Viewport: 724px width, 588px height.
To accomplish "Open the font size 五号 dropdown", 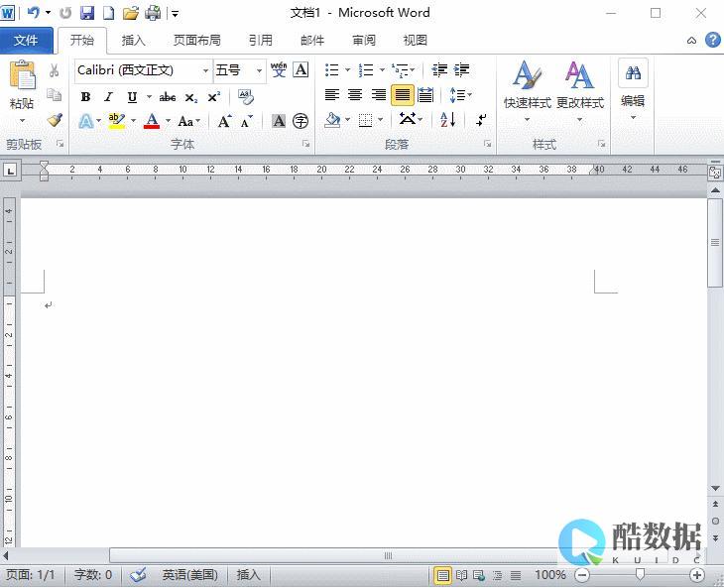I will coord(260,70).
